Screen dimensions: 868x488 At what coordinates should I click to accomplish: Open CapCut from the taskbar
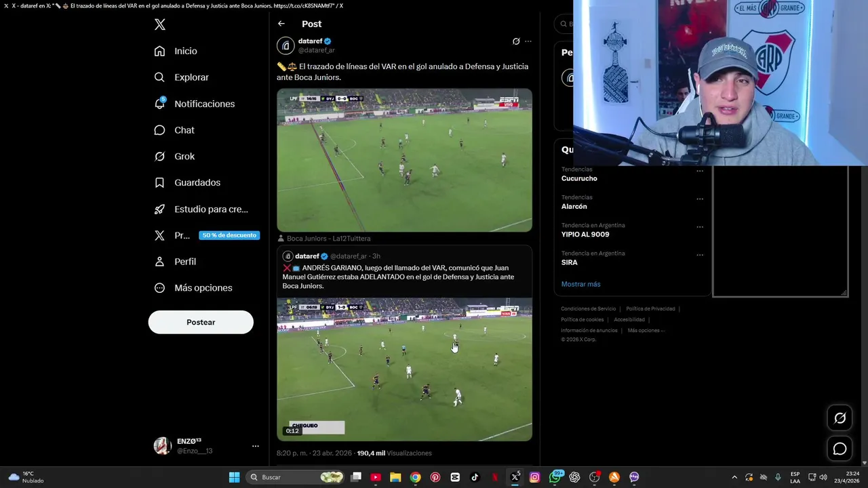tap(455, 477)
